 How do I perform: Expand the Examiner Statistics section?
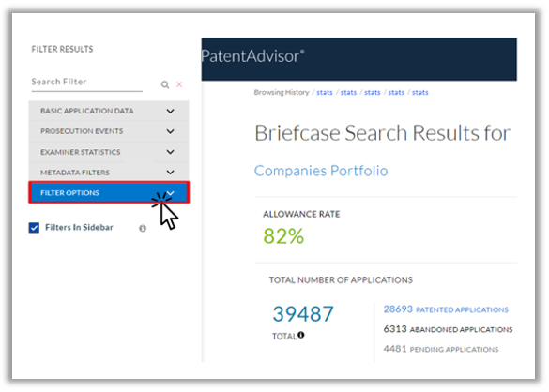pos(109,152)
